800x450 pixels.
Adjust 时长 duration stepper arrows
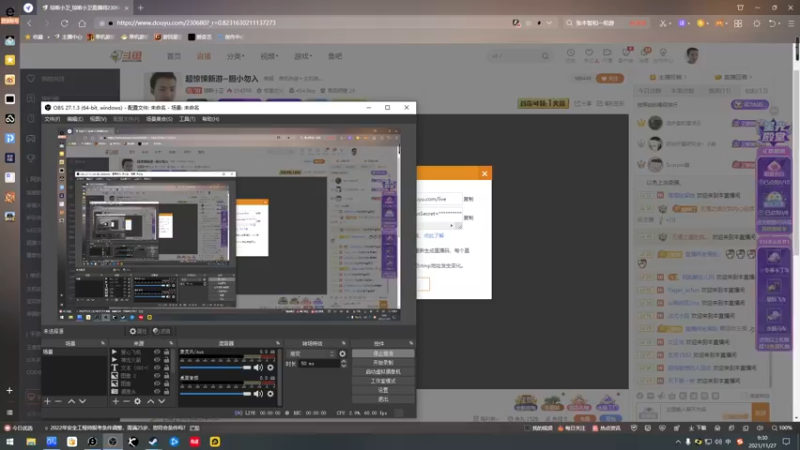click(343, 364)
